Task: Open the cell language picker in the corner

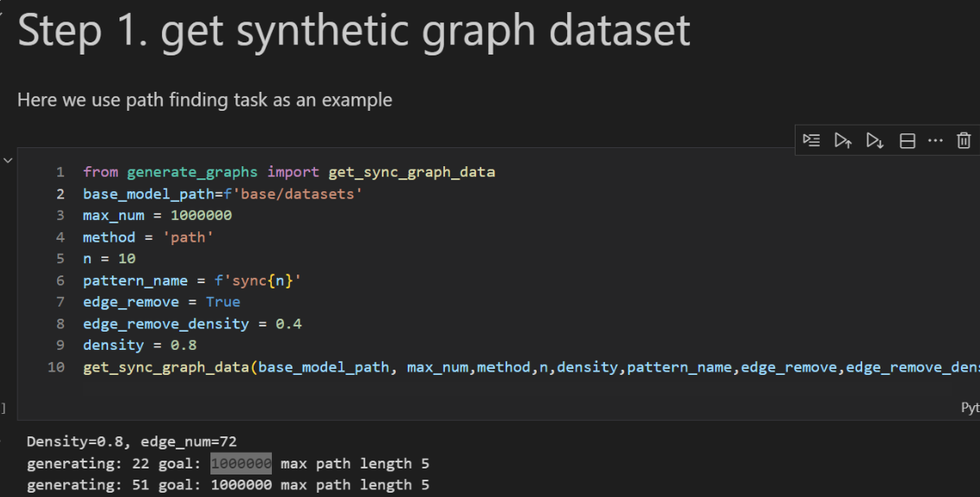Action: coord(970,407)
